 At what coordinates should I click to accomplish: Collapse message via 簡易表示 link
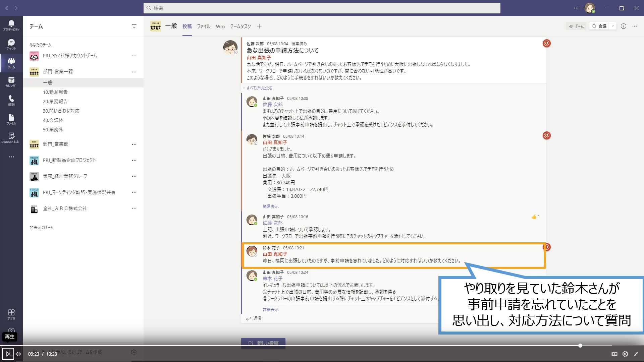(x=270, y=206)
